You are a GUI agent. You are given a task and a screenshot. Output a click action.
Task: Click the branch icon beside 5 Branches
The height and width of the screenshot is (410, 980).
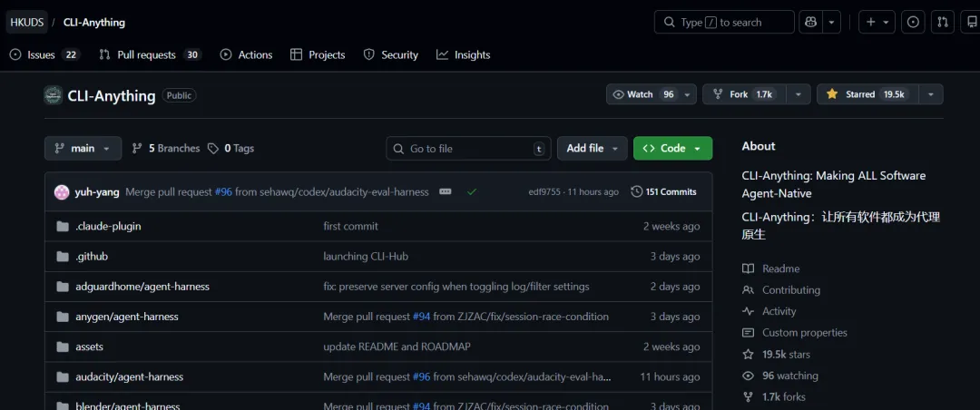point(138,148)
